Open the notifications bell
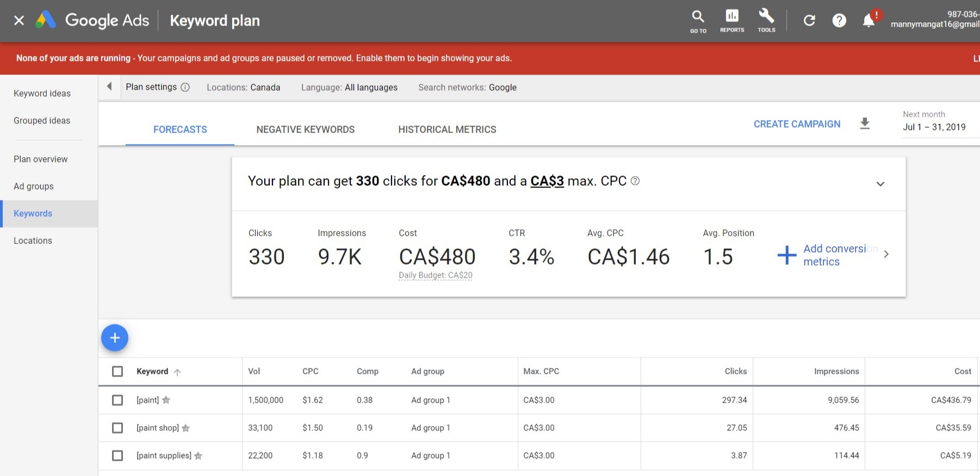The width and height of the screenshot is (980, 476). [x=869, y=21]
